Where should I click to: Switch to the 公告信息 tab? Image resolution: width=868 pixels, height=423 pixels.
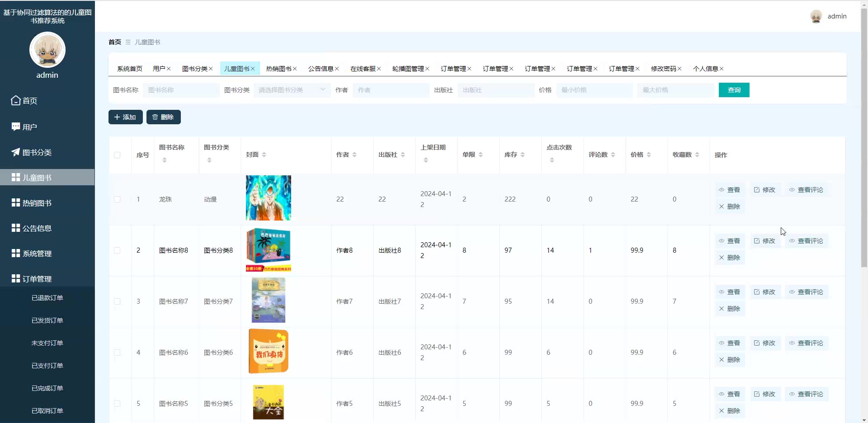pos(321,69)
